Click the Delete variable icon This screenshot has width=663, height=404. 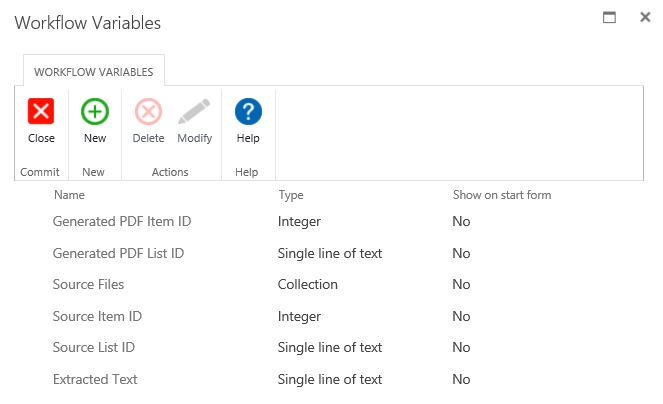[x=148, y=112]
